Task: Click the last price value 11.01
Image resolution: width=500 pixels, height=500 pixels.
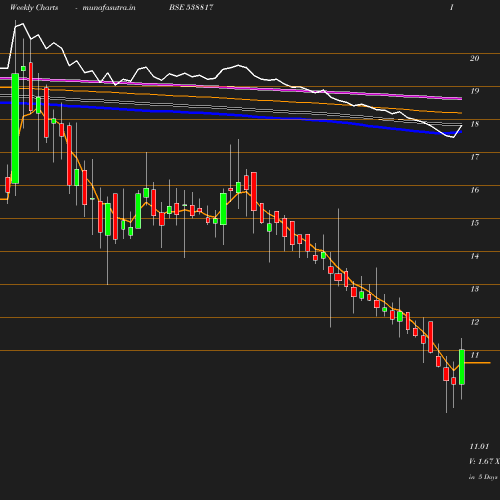Action: (x=479, y=446)
